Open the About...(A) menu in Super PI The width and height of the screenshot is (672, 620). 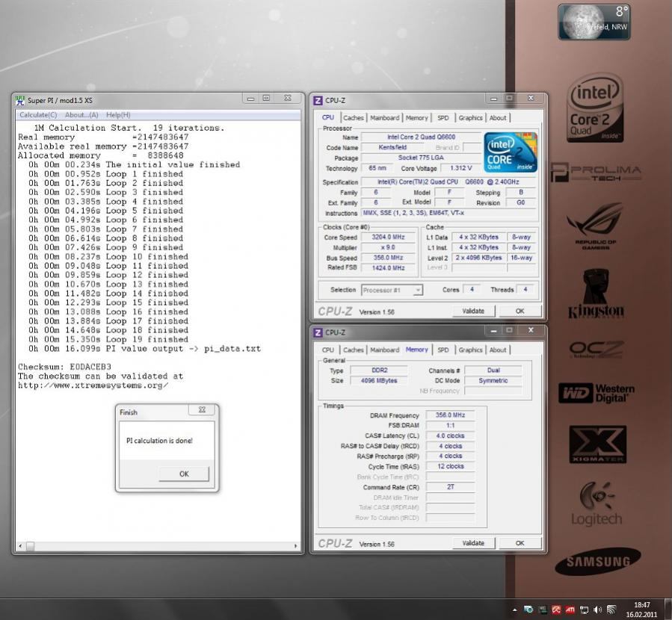pos(81,115)
